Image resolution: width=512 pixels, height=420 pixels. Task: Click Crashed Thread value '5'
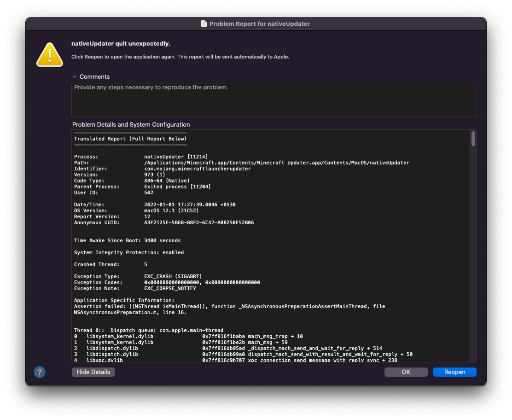click(x=145, y=264)
